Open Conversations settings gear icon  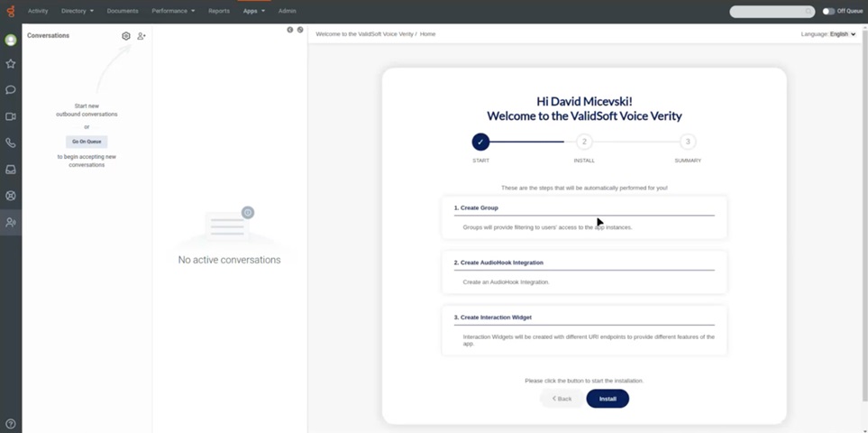(x=126, y=36)
